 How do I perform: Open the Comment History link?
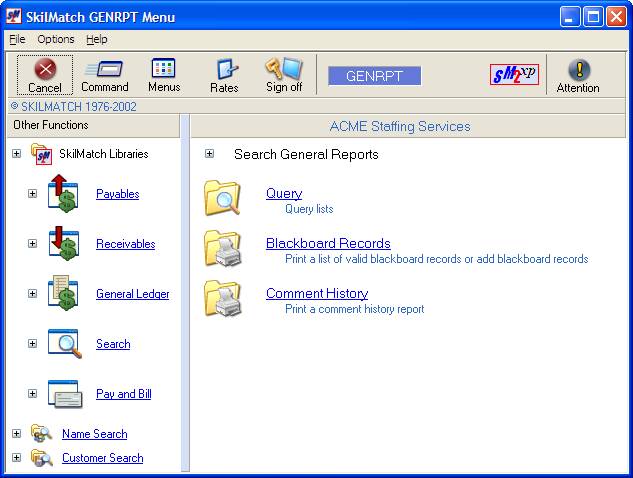tap(317, 294)
